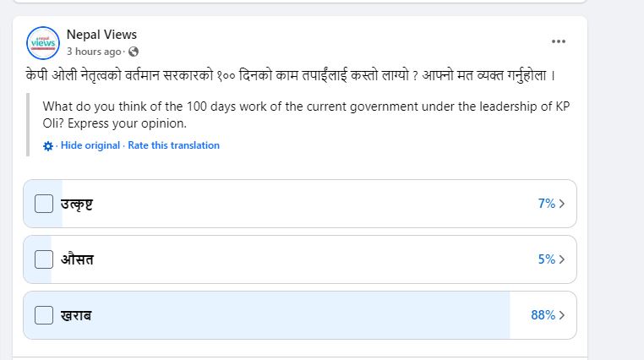Click the globe public-audience icon
Screen dimensions: 644x360
[x=133, y=52]
